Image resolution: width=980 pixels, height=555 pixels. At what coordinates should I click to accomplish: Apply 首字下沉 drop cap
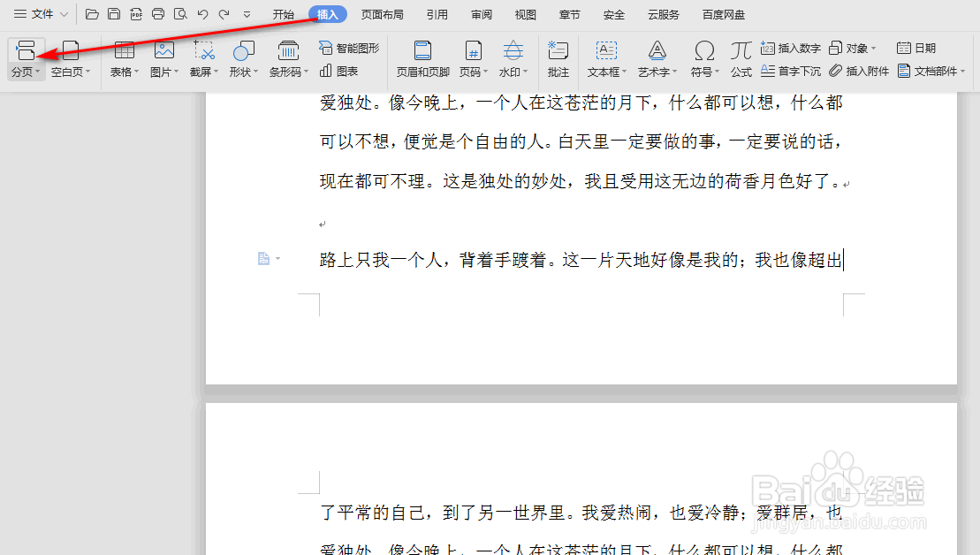(x=791, y=72)
